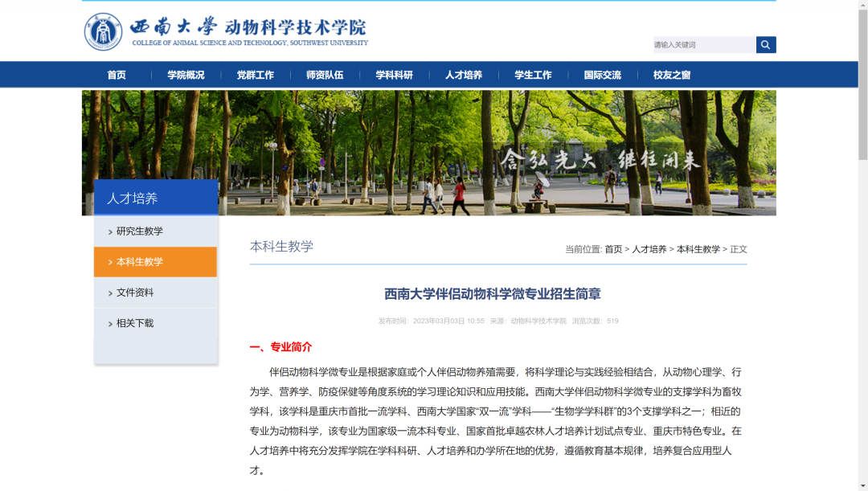Open 学生工作 navigation item

click(533, 75)
